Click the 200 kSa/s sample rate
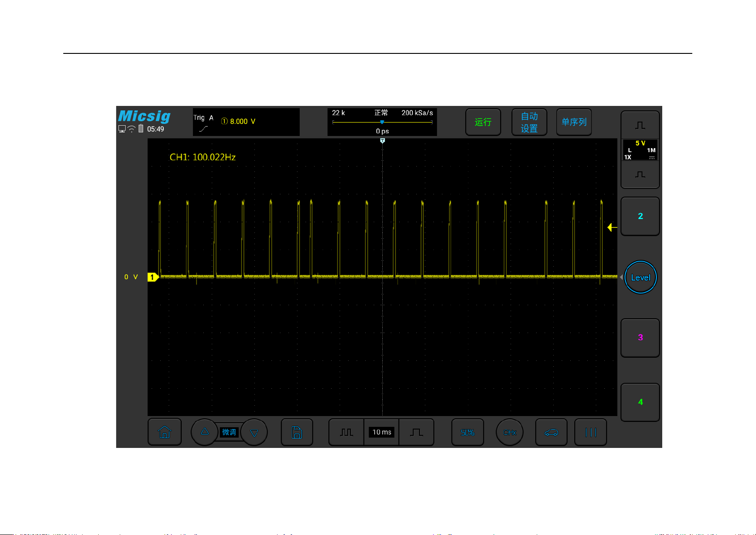Screen dimensions: 756x535 pos(417,113)
